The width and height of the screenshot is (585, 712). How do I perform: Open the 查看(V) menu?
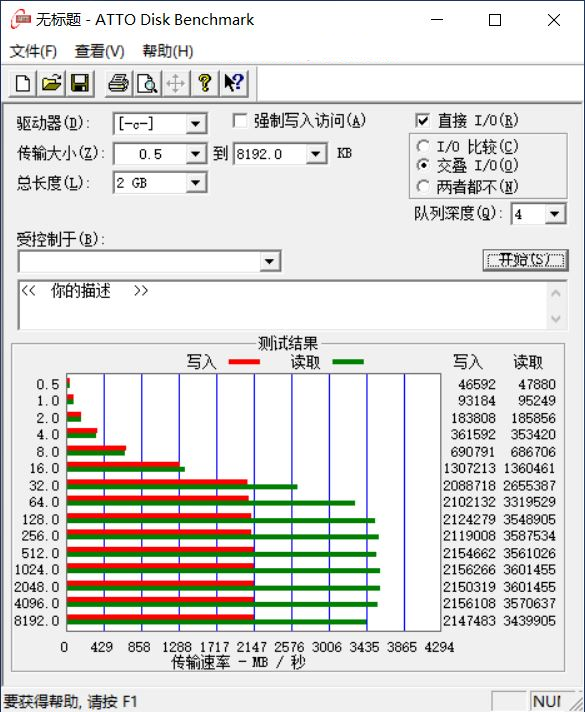[99, 51]
